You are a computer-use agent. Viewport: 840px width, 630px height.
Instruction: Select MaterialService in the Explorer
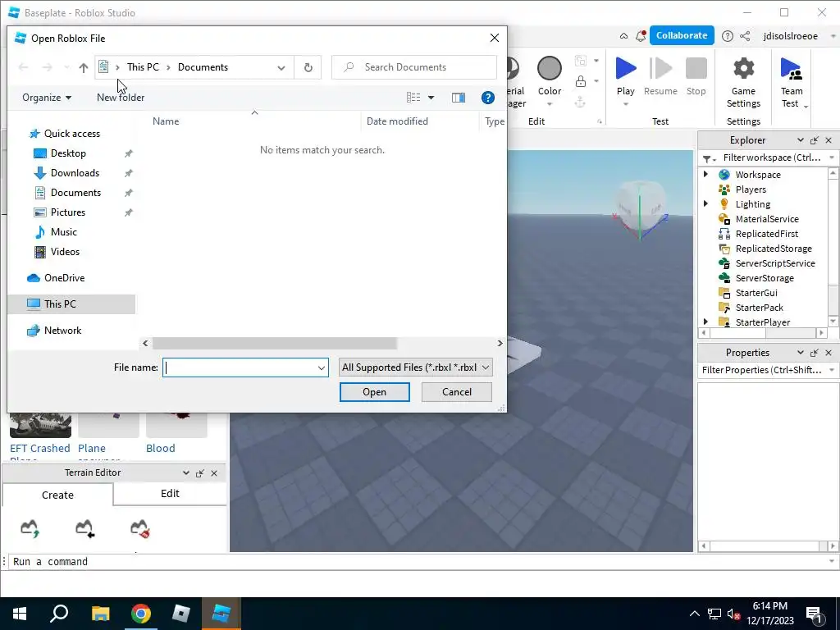coord(767,218)
